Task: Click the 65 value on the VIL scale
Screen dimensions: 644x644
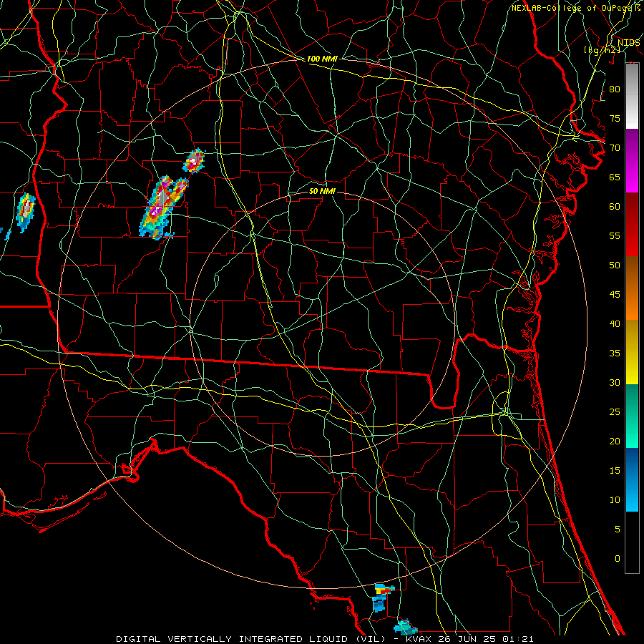Action: [x=615, y=177]
